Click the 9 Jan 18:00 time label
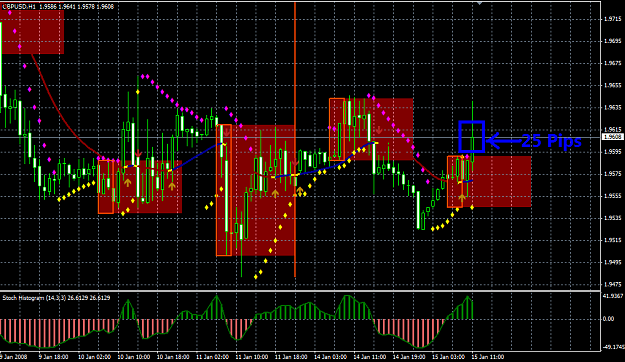This screenshot has width=625, height=362. [x=53, y=356]
